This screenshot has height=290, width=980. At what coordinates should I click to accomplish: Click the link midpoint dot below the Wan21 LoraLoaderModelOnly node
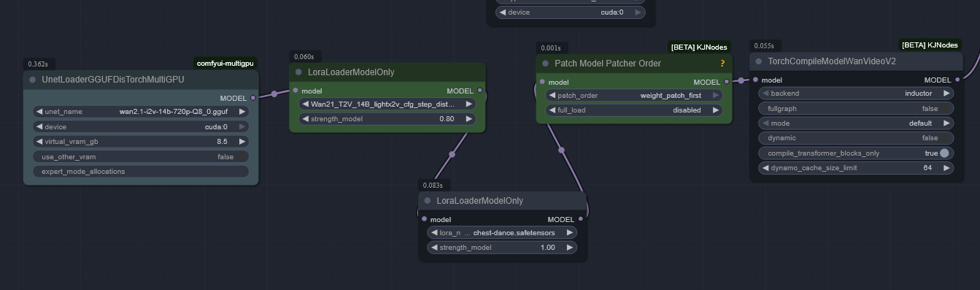point(452,154)
